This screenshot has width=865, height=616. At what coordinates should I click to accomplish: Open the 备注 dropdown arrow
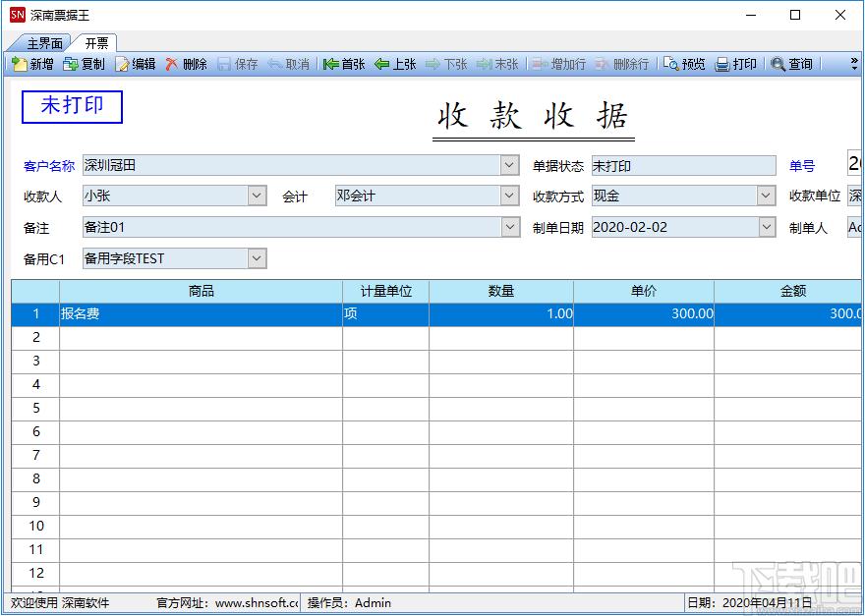click(509, 227)
